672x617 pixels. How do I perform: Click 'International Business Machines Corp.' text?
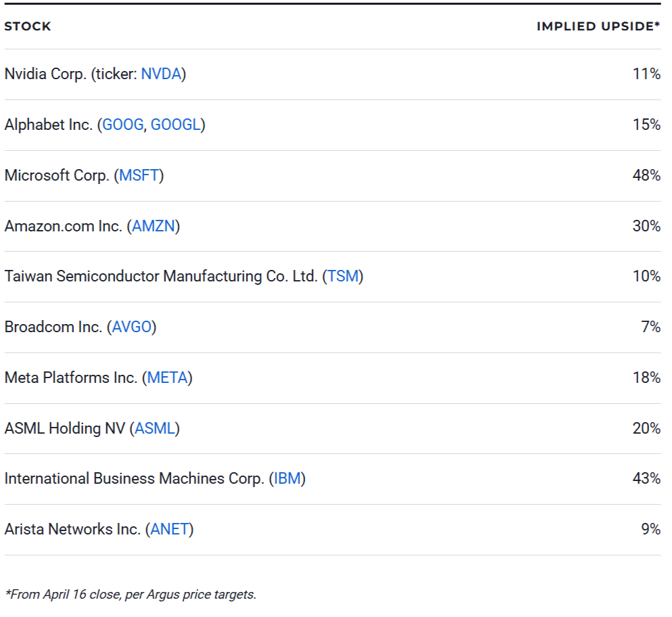(x=135, y=478)
